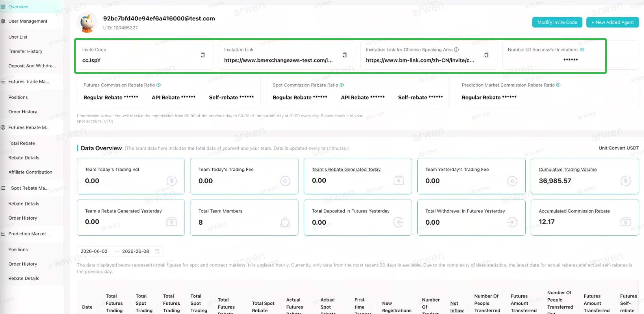Viewport: 644px width, 314px height.
Task: Open Deposit And Withdrawal page
Action: (32, 66)
